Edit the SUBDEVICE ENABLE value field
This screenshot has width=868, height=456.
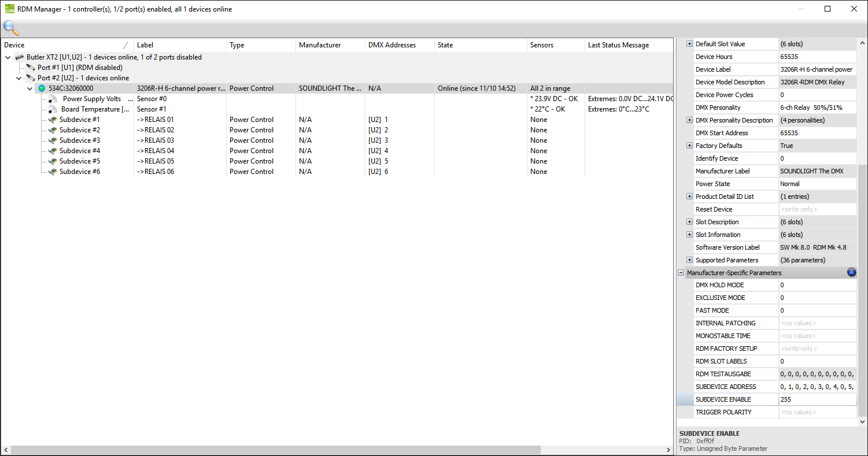(817, 399)
